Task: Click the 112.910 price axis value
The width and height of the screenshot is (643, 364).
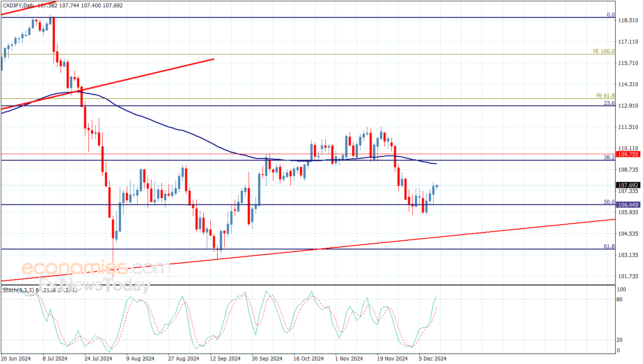Action: click(628, 106)
